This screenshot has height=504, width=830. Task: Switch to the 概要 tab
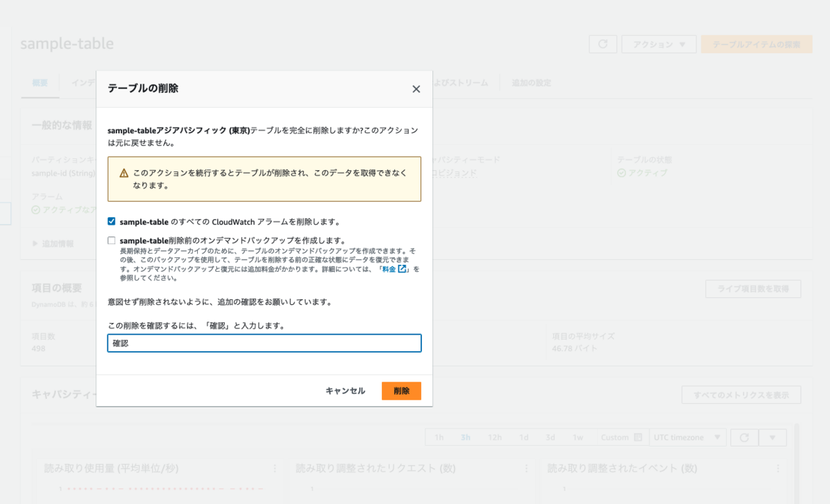pyautogui.click(x=40, y=83)
